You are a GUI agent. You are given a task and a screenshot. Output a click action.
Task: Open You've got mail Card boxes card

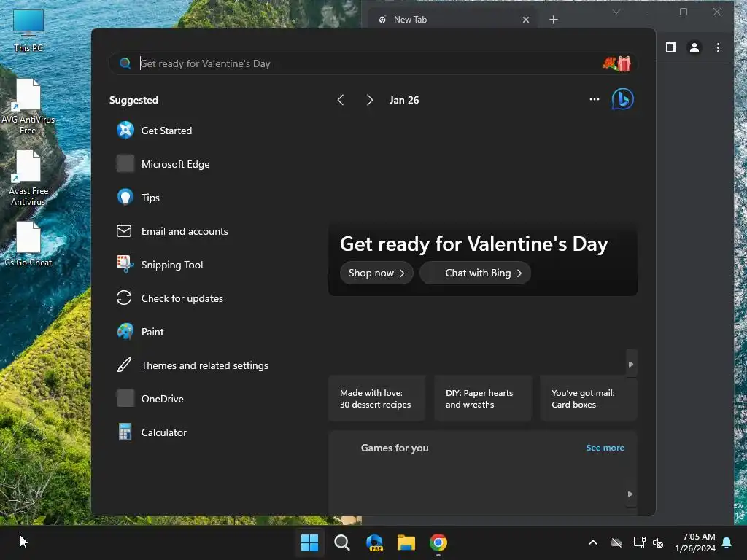pyautogui.click(x=589, y=399)
